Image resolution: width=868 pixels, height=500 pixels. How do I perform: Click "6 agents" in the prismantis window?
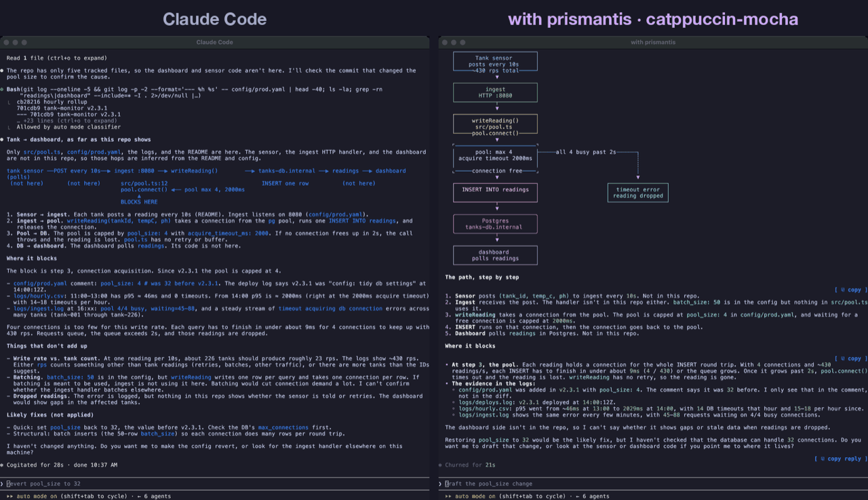pyautogui.click(x=591, y=496)
